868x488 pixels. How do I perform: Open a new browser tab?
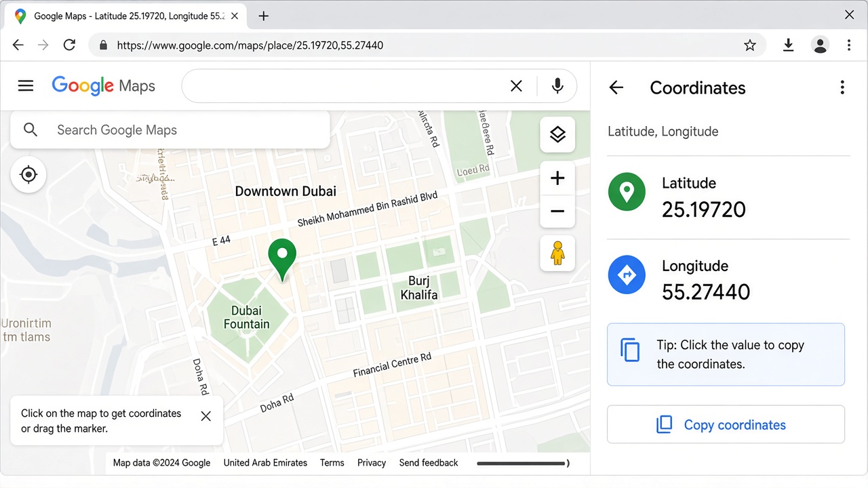(x=264, y=16)
